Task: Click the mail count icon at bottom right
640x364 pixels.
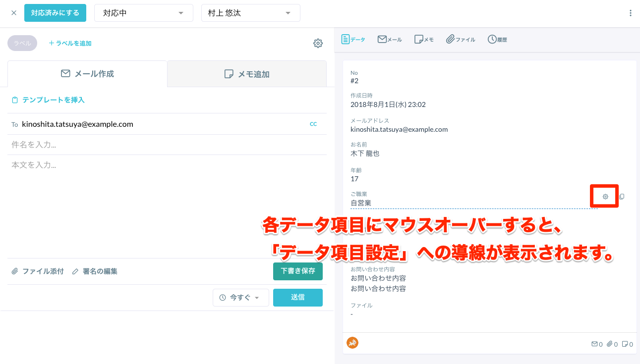Action: [x=597, y=344]
